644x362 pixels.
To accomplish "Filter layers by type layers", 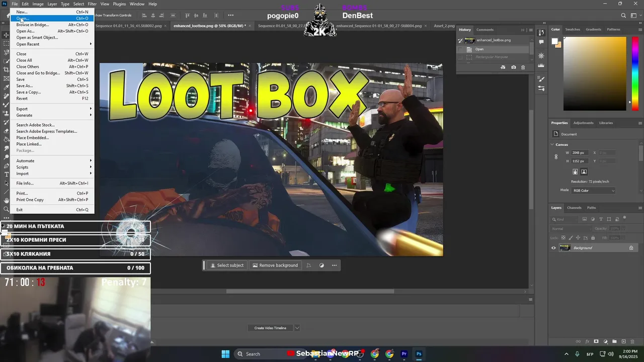I will tap(601, 219).
